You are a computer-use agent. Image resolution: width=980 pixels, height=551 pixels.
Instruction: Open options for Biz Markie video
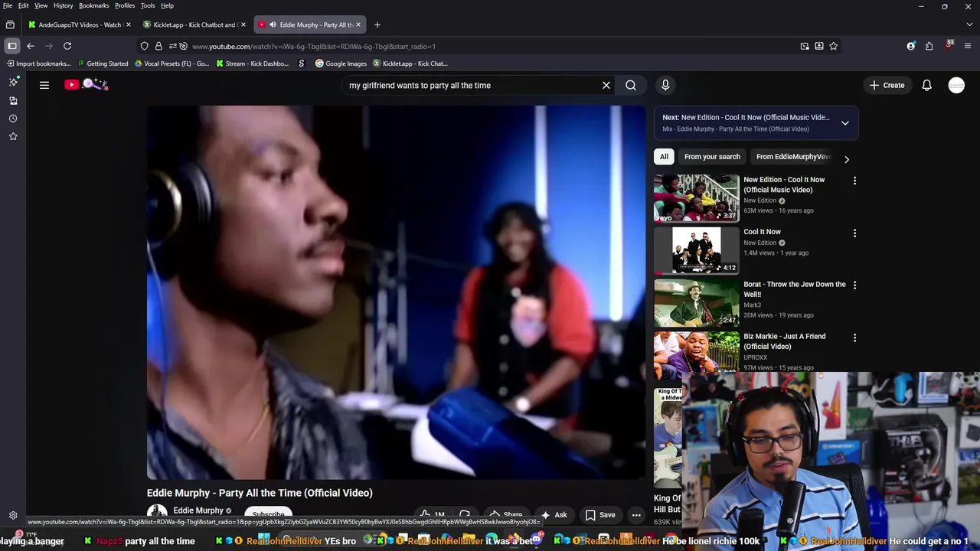(x=854, y=337)
